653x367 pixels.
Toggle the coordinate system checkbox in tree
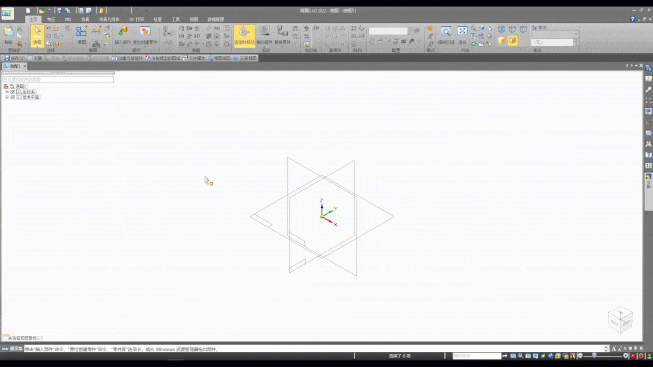click(13, 92)
